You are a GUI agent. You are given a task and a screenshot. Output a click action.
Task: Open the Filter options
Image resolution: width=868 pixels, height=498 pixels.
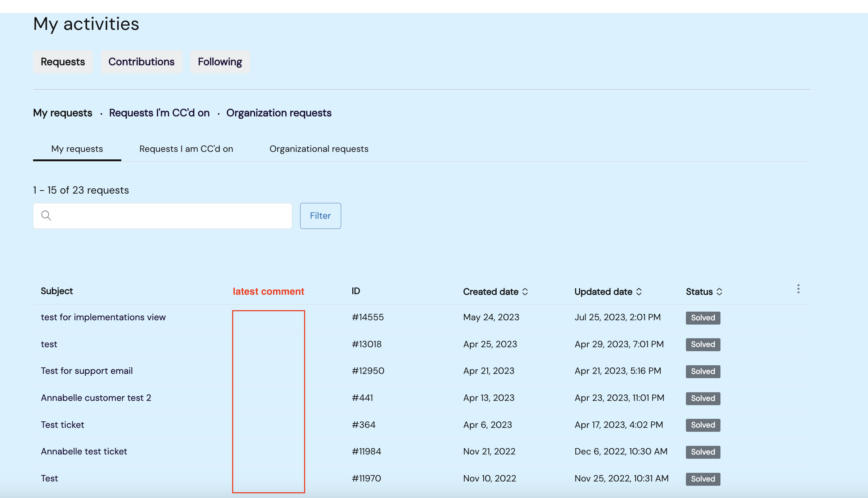coord(320,216)
